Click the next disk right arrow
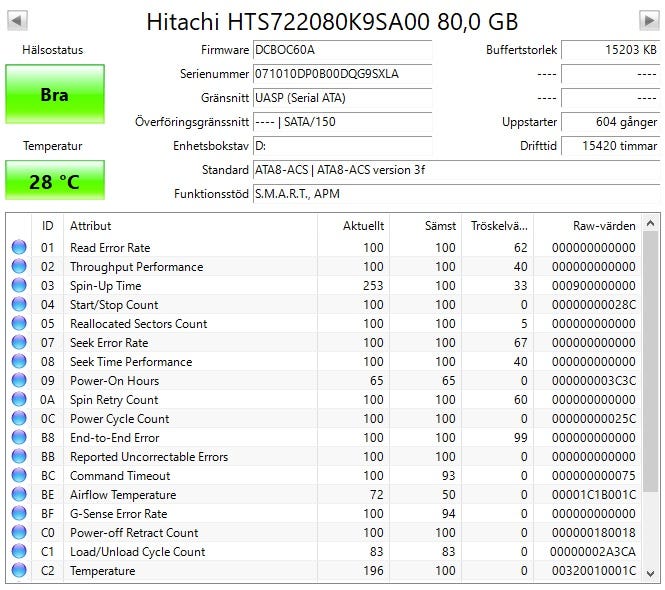The image size is (665, 590). coord(648,21)
